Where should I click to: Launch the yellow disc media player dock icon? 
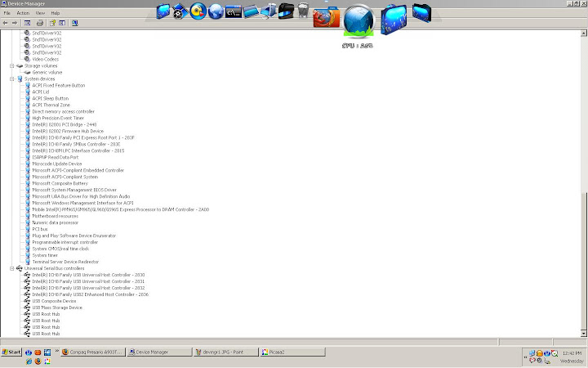[x=198, y=11]
